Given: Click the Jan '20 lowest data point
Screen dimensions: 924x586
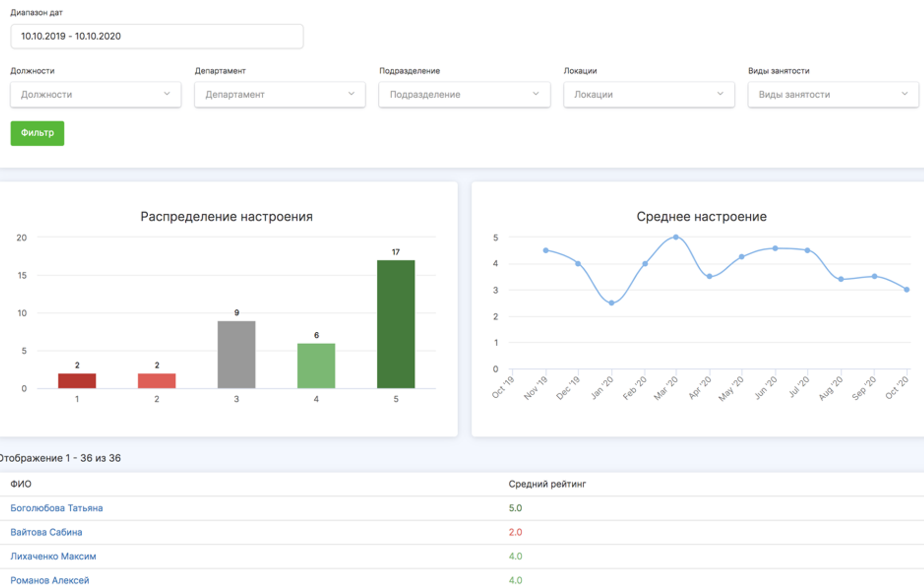Looking at the screenshot, I should pyautogui.click(x=611, y=303).
